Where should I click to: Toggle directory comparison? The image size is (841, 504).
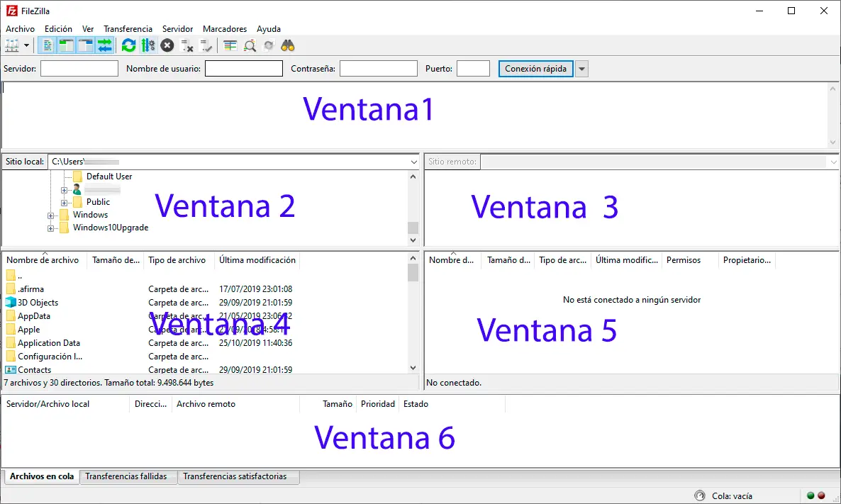point(250,46)
